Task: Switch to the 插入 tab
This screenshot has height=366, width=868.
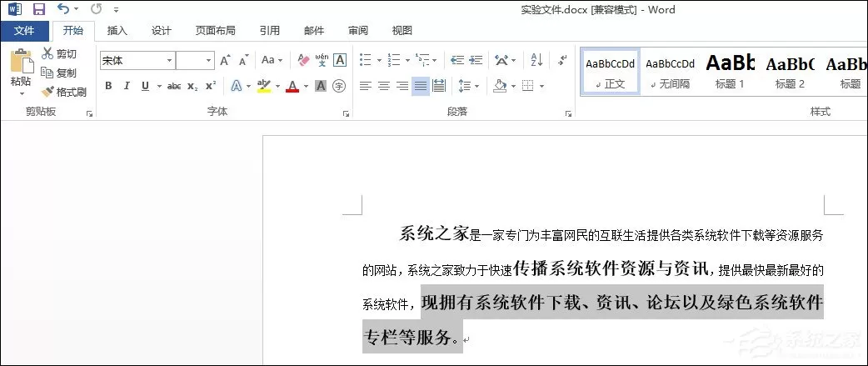Action: tap(117, 31)
